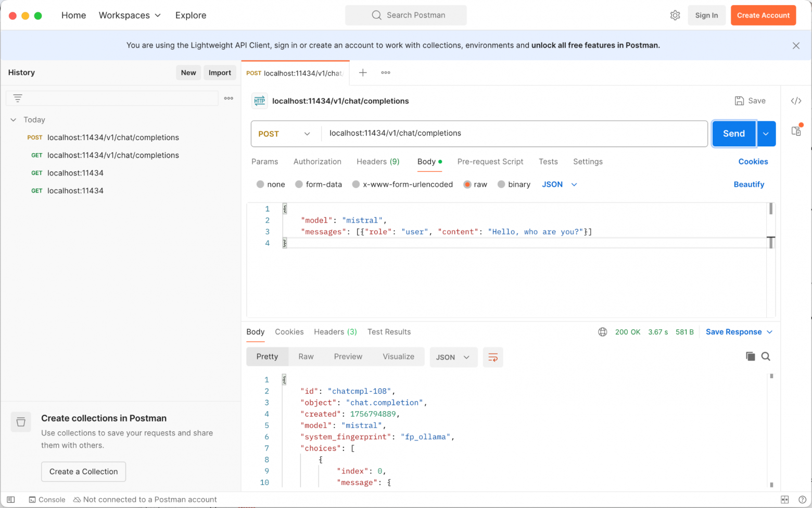
Task: Copy the response body to clipboard
Action: [750, 356]
